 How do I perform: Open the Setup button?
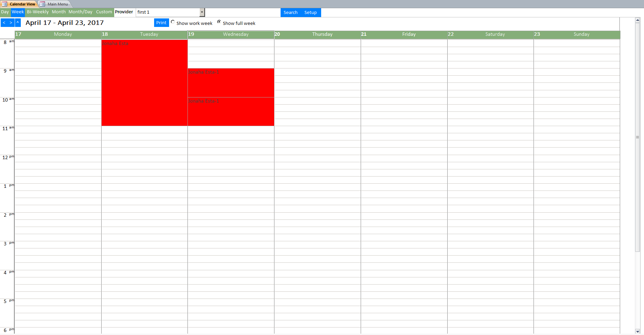point(311,13)
